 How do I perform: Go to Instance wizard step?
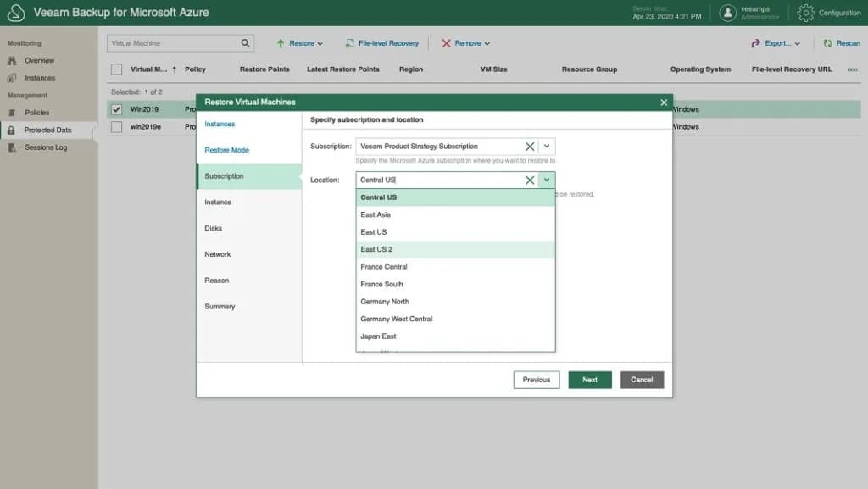click(218, 203)
